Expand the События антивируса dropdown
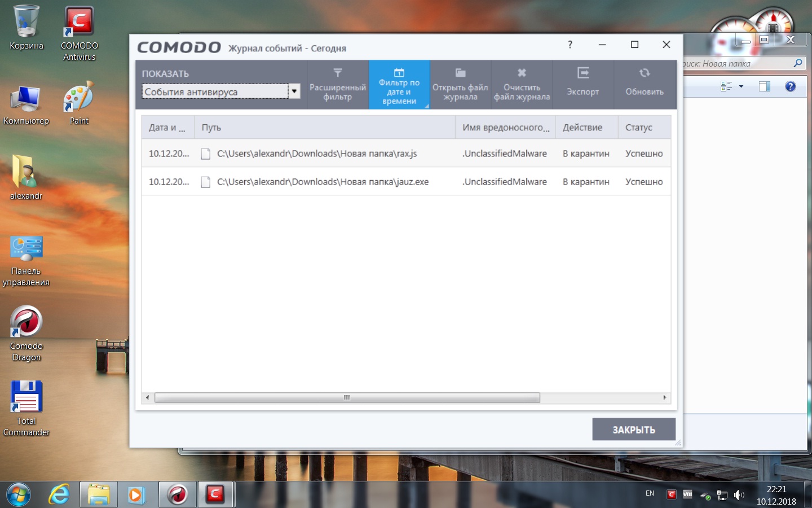Screen dimensions: 812x508 click(x=294, y=91)
